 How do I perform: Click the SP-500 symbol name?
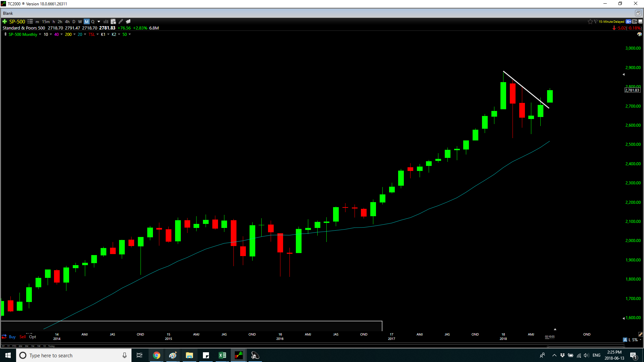[x=17, y=21]
